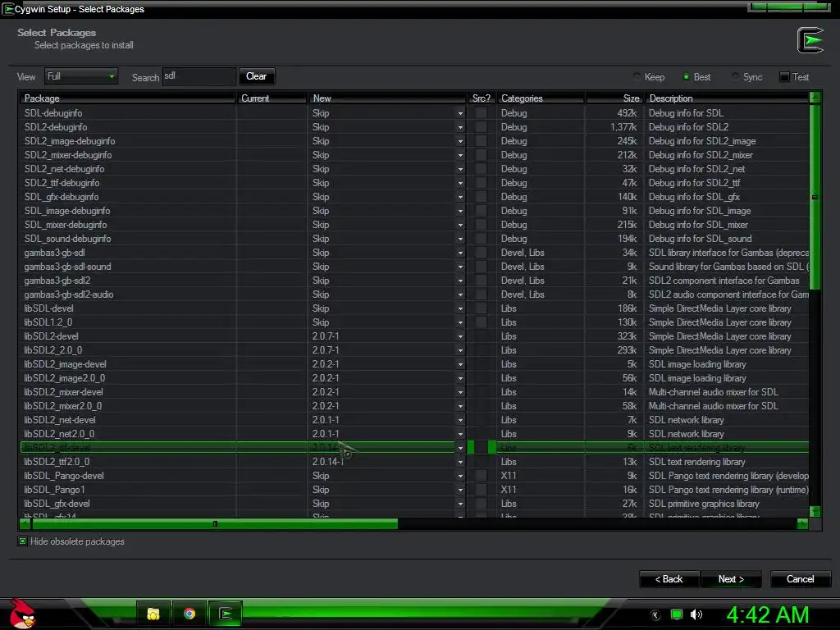The height and width of the screenshot is (630, 840).
Task: Launch Chrome from the taskbar
Action: pyautogui.click(x=189, y=614)
